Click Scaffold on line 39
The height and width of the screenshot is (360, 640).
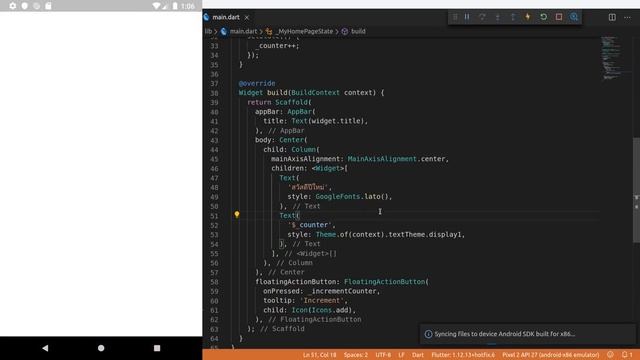click(291, 102)
